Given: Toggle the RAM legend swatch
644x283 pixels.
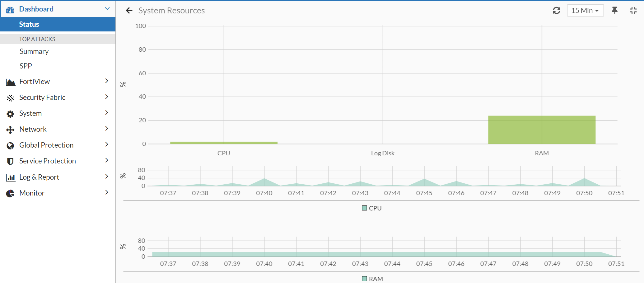Looking at the screenshot, I should click(364, 279).
